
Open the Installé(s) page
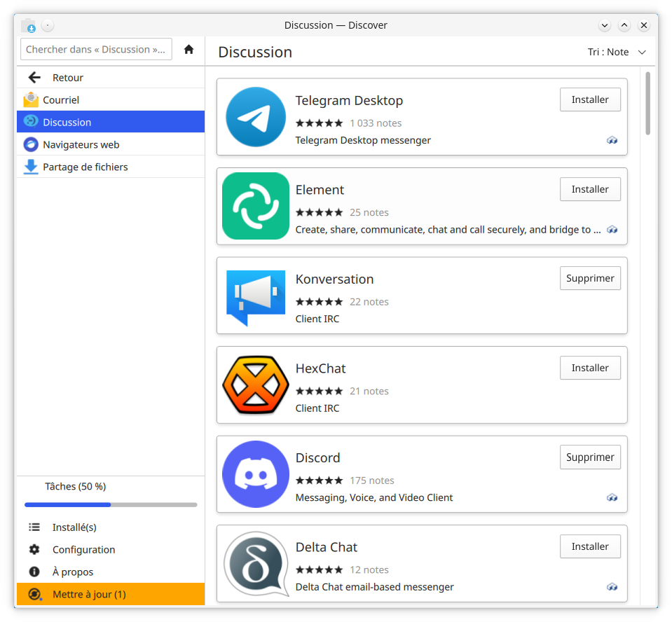click(111, 527)
